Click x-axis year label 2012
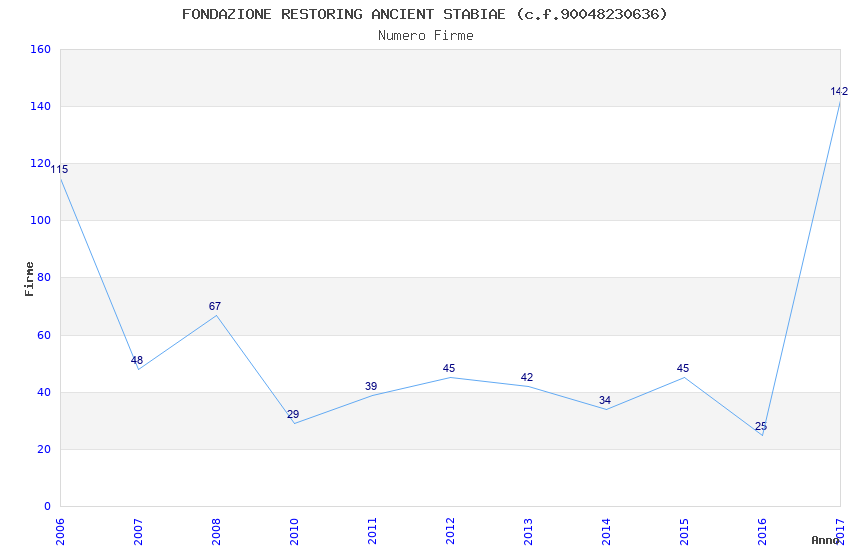This screenshot has width=850, height=550. click(450, 532)
